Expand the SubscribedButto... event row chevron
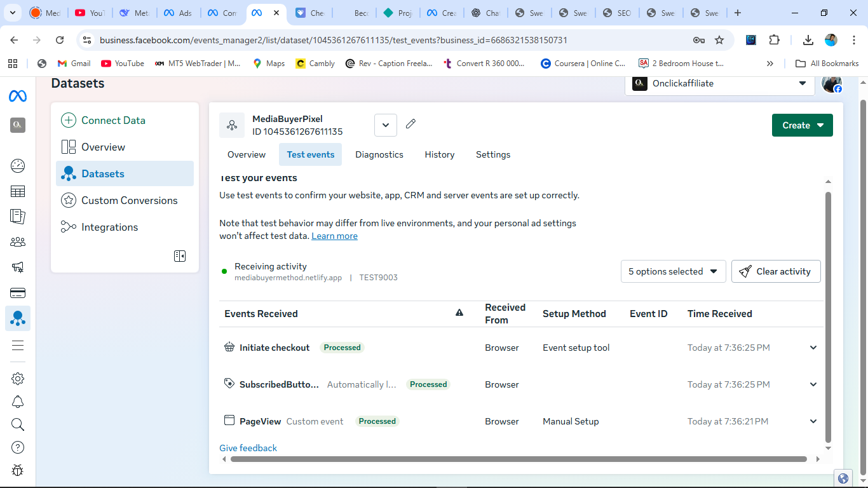 pyautogui.click(x=813, y=384)
